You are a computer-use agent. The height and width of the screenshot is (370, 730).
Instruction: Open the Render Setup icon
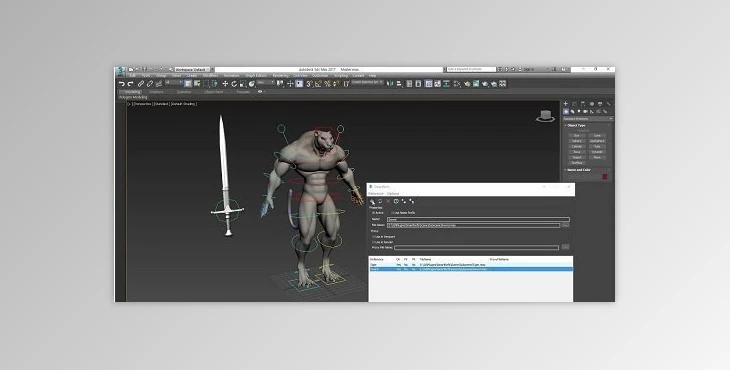[467, 84]
